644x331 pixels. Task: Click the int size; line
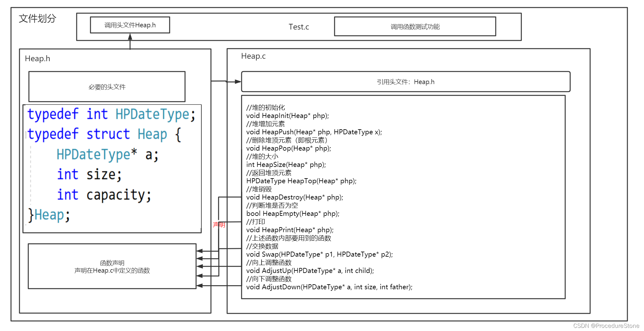[89, 174]
